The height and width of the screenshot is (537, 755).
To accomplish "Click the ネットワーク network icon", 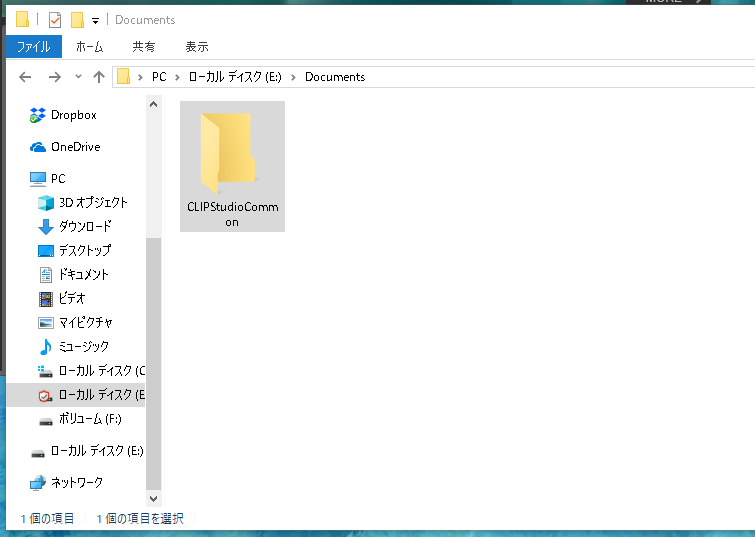I will pos(38,482).
